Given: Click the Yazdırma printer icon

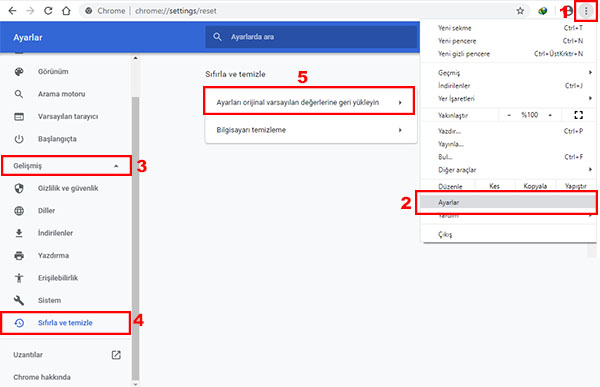Looking at the screenshot, I should click(x=19, y=255).
